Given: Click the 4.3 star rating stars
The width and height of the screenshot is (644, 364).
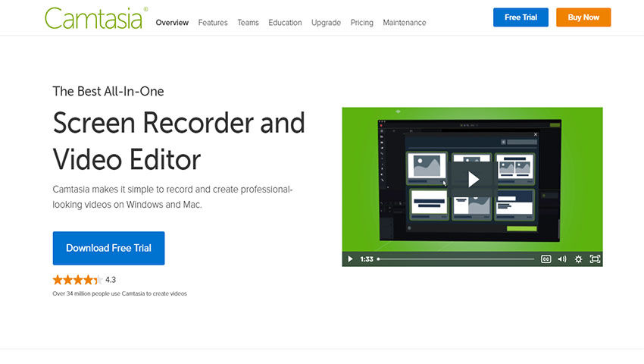Looking at the screenshot, I should (77, 280).
